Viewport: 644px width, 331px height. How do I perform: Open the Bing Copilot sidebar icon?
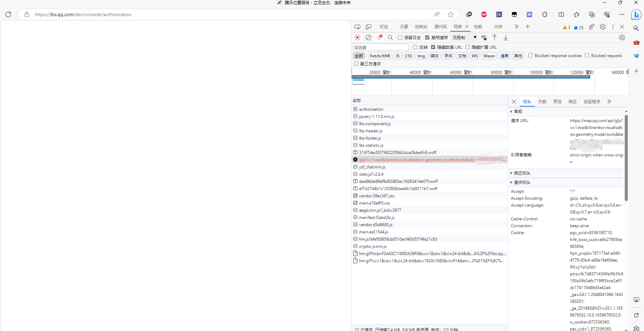(636, 14)
